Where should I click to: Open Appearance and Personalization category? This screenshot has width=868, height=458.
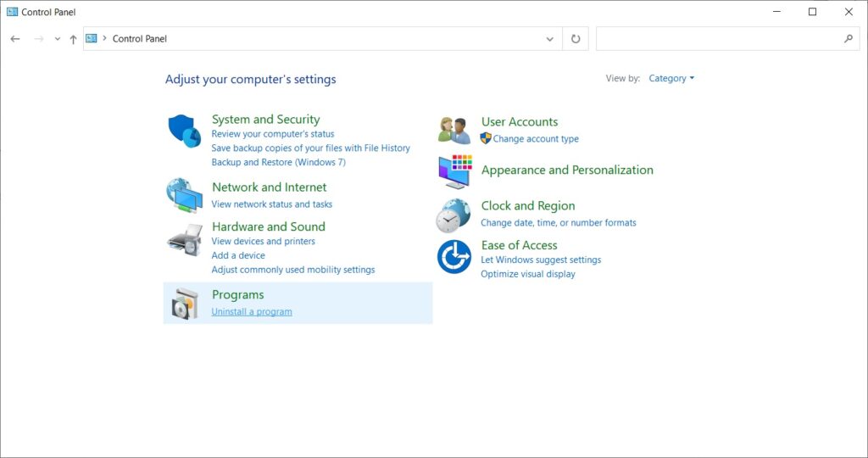click(567, 170)
